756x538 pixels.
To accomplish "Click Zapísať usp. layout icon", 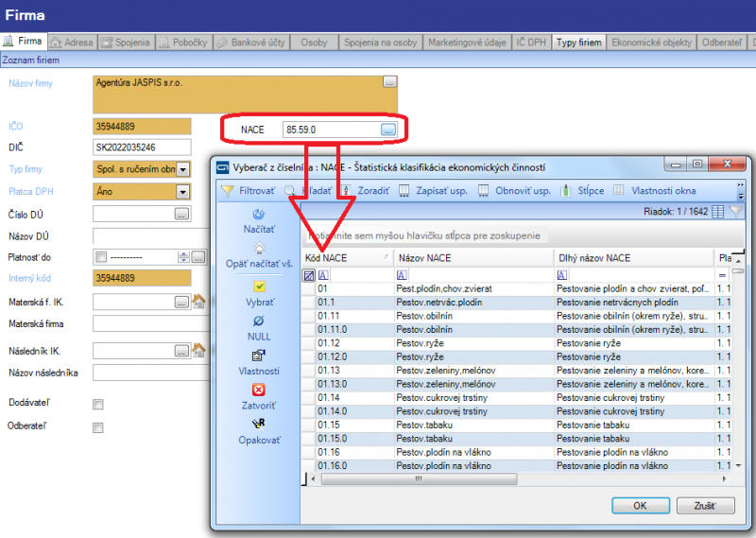I will coord(404,191).
